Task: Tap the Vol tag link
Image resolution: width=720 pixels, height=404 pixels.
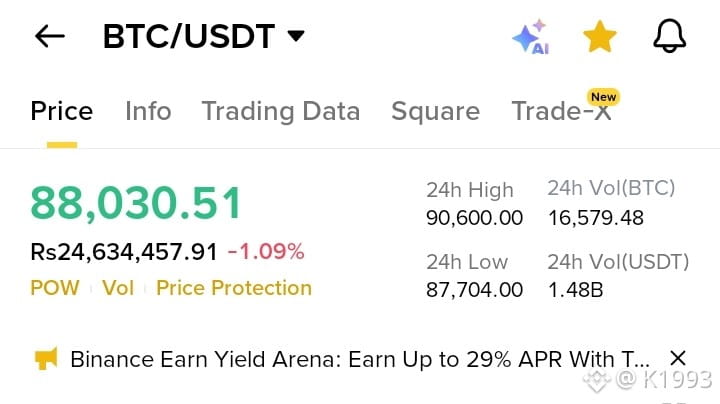Action: click(118, 288)
